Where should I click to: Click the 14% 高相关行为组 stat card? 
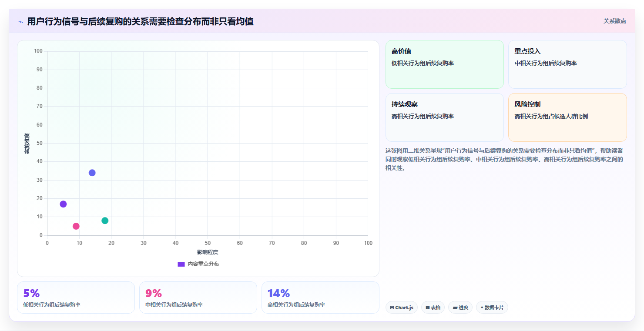(x=320, y=298)
